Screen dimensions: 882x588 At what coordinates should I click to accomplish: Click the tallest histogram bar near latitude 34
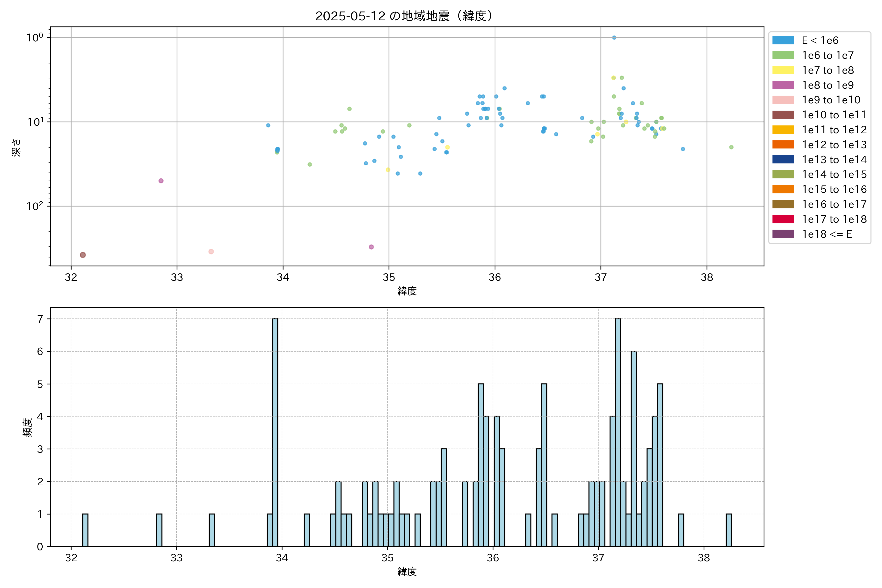275,431
